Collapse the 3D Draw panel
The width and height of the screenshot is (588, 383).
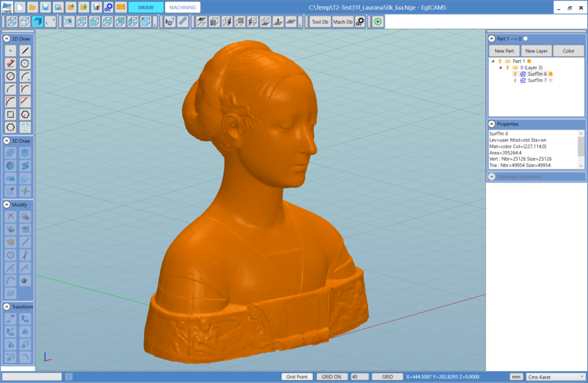tap(7, 141)
